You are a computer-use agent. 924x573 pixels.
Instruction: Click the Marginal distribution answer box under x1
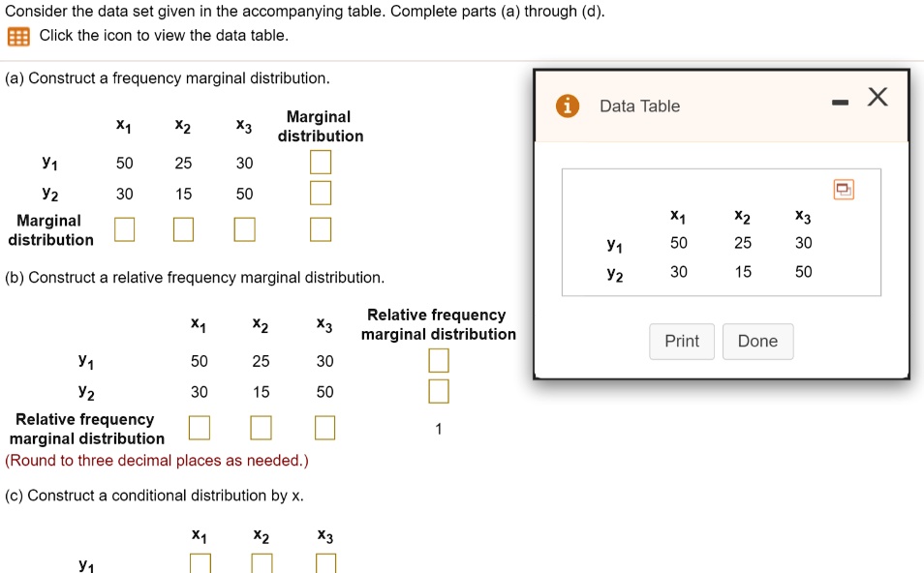[x=123, y=228]
